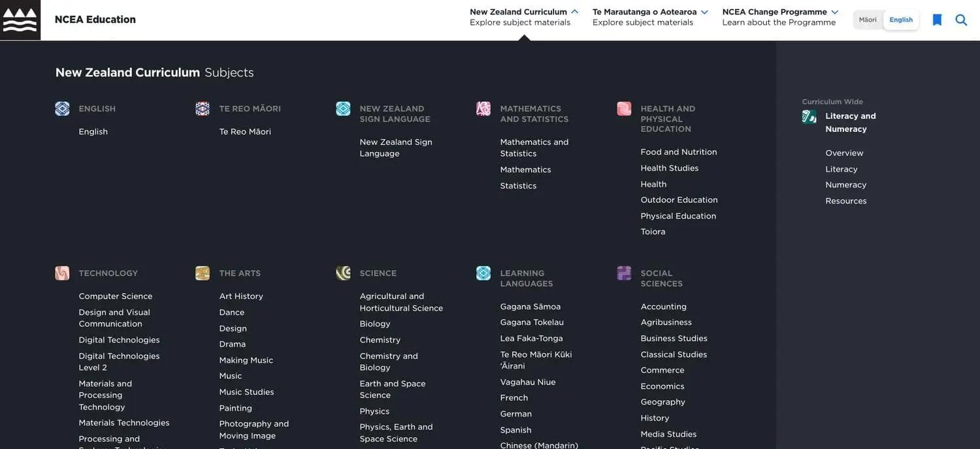This screenshot has width=980, height=449.
Task: Select the English language toggle option
Action: coord(901,20)
